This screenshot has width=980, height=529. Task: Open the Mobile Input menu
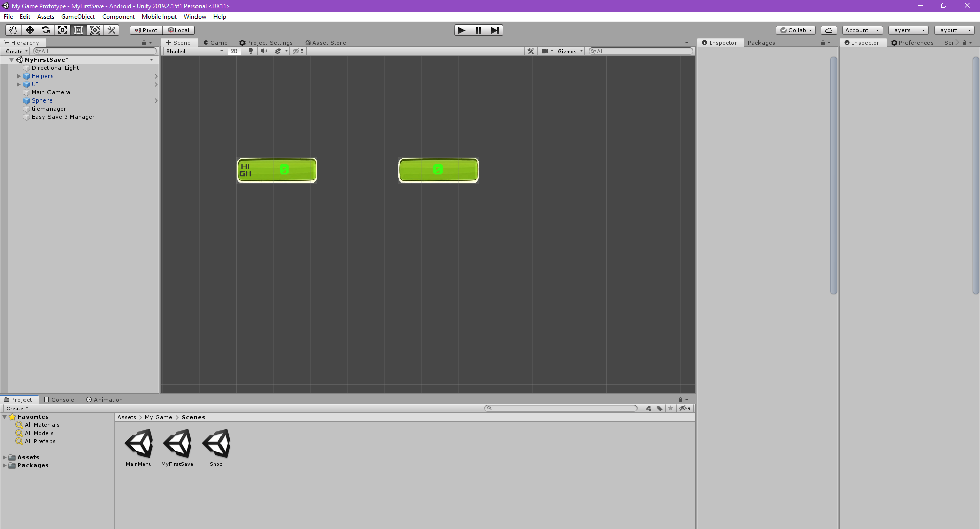point(159,17)
